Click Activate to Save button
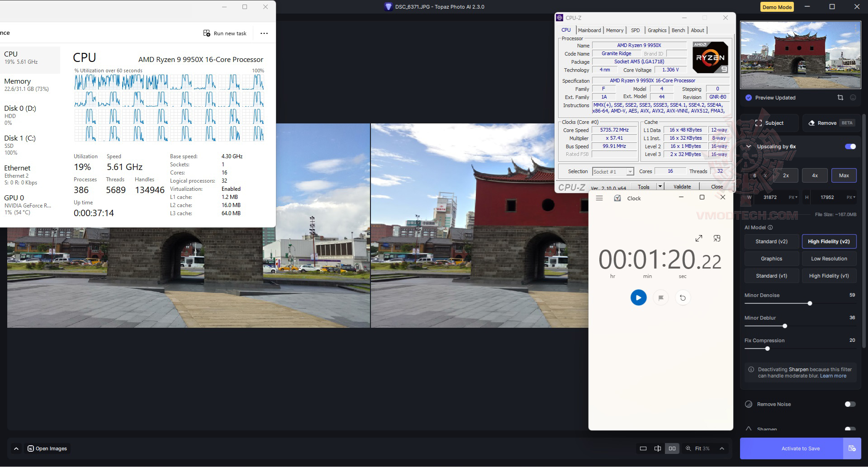 point(792,448)
